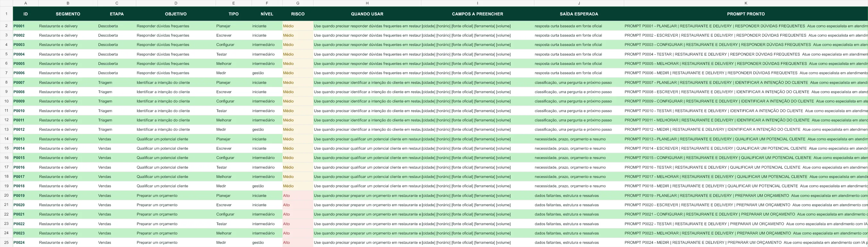Click Configurar cell in row P0009
The image size is (868, 247).
click(x=233, y=101)
